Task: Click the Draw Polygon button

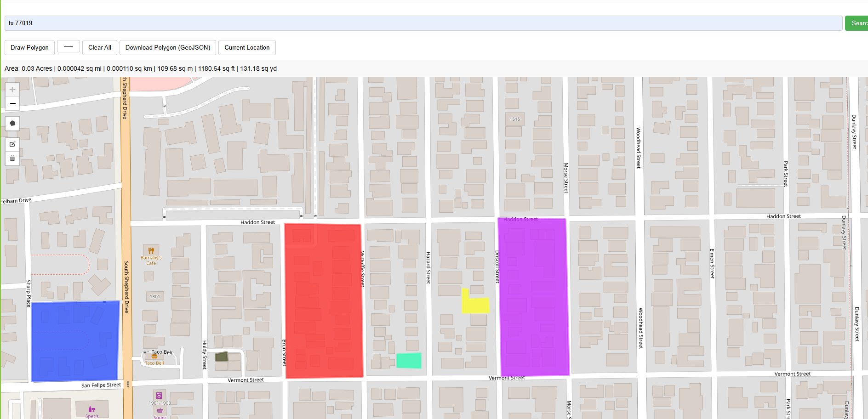Action: click(x=29, y=47)
